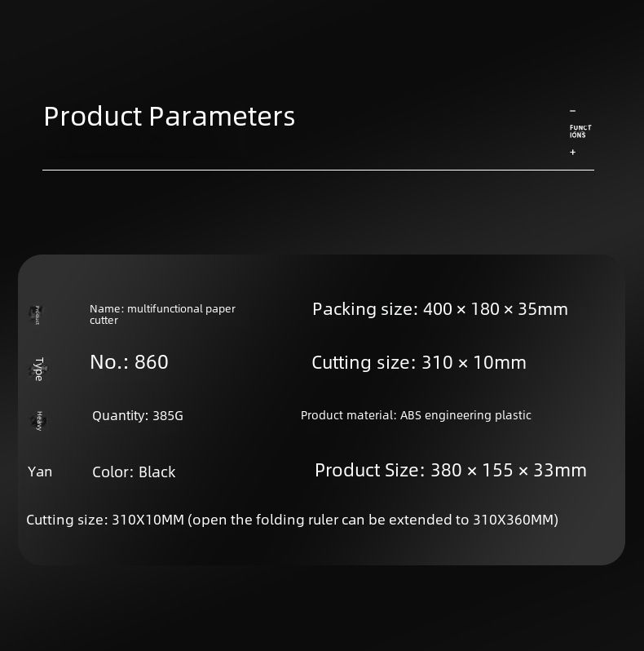
Task: Click the Cutting size: 310 × 10mm entry
Action: [418, 362]
